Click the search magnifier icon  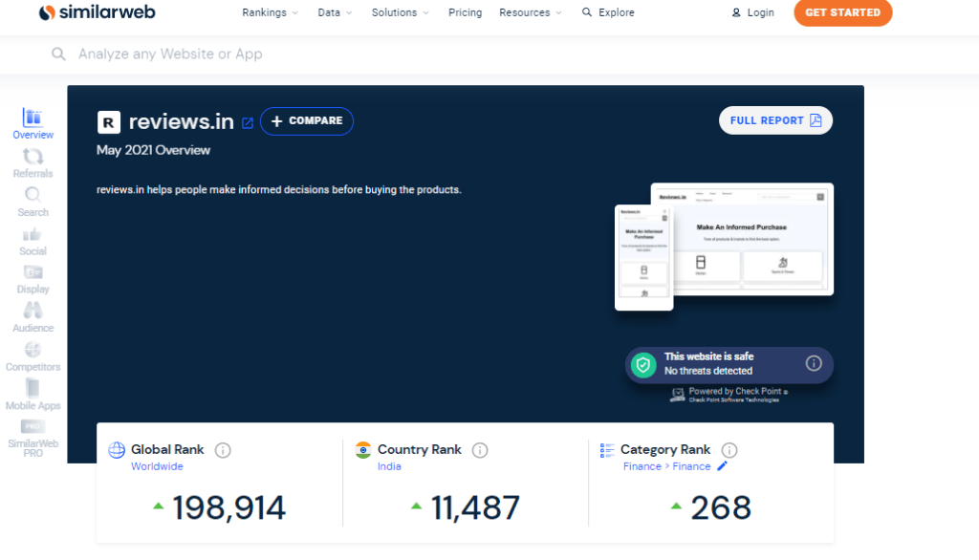58,54
